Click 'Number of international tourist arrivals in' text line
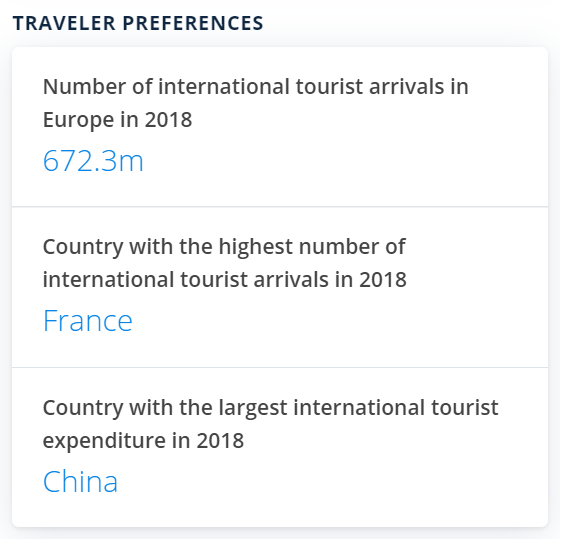This screenshot has width=564, height=549. pyautogui.click(x=256, y=87)
